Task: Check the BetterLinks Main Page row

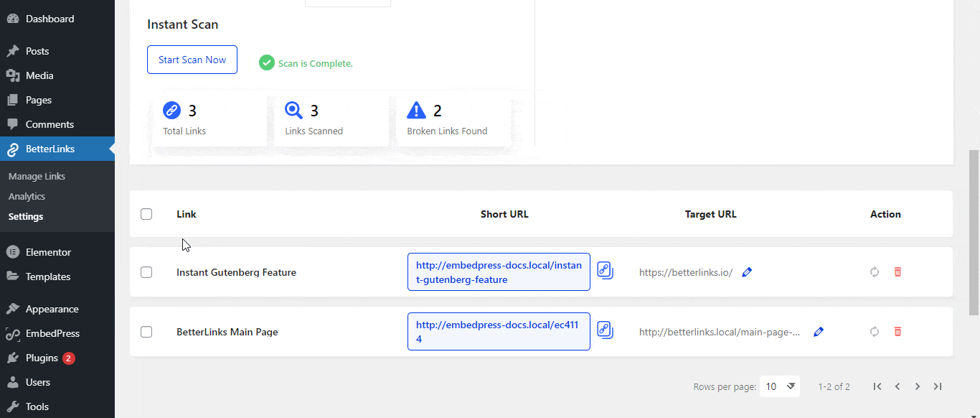Action: click(x=146, y=331)
